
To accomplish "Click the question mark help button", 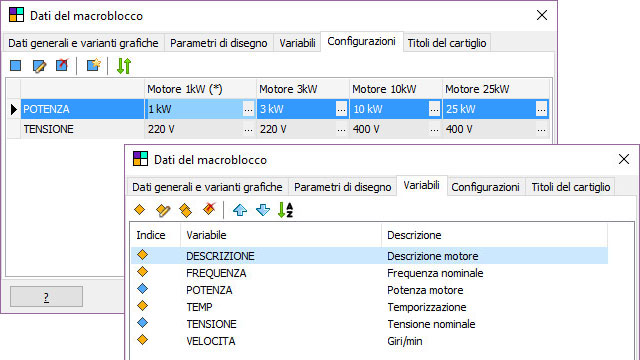I will click(x=46, y=297).
